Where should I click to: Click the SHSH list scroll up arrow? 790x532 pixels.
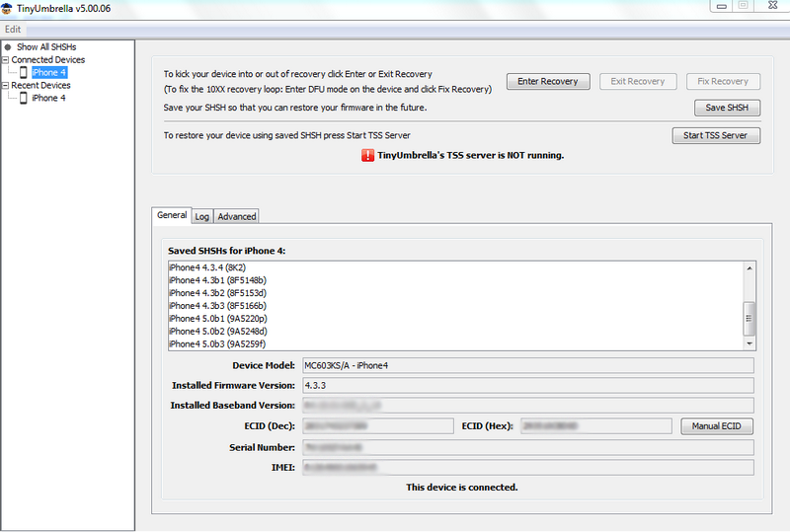(750, 268)
